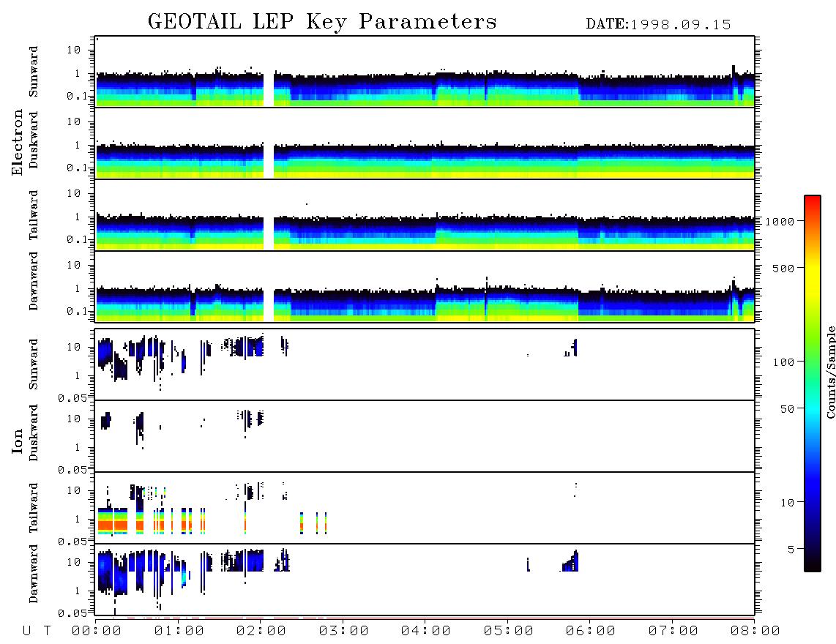Click the vertical 'Electron' group label
Viewport: 836px width, 644px height.
(18, 143)
